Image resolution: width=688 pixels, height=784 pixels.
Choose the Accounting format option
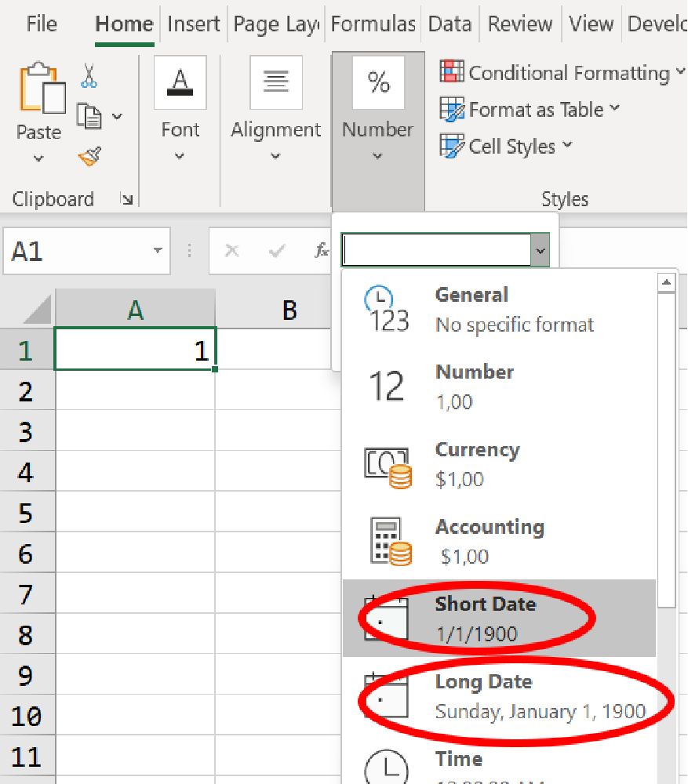[500, 542]
